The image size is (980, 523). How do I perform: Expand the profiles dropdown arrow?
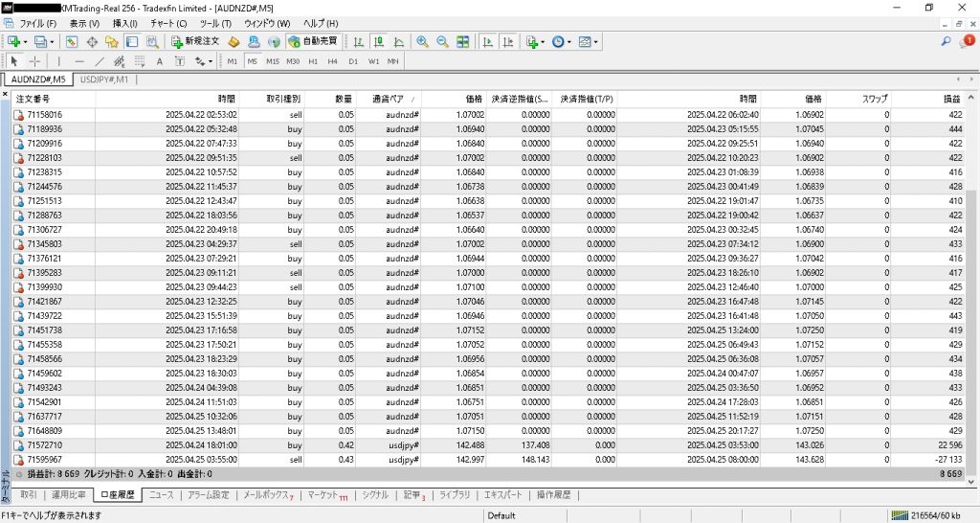click(x=53, y=42)
